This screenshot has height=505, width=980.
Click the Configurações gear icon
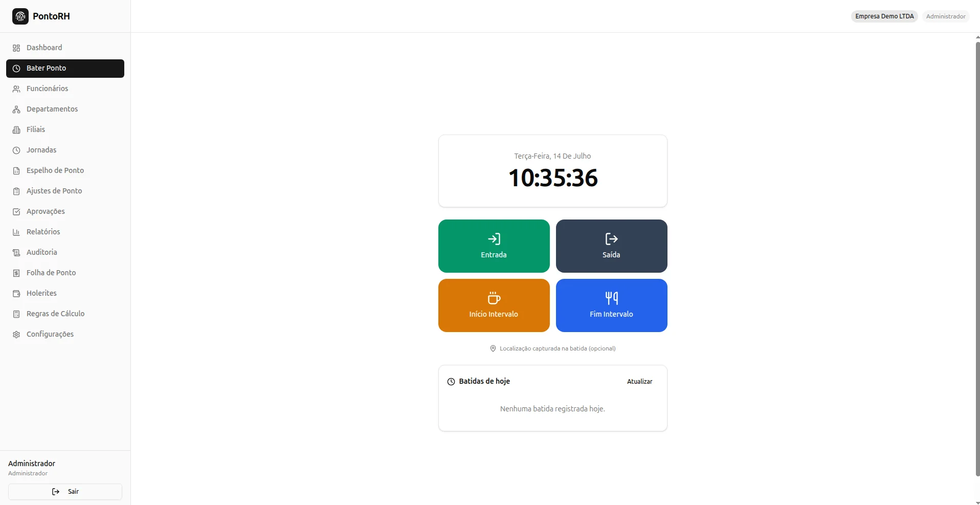pyautogui.click(x=16, y=334)
